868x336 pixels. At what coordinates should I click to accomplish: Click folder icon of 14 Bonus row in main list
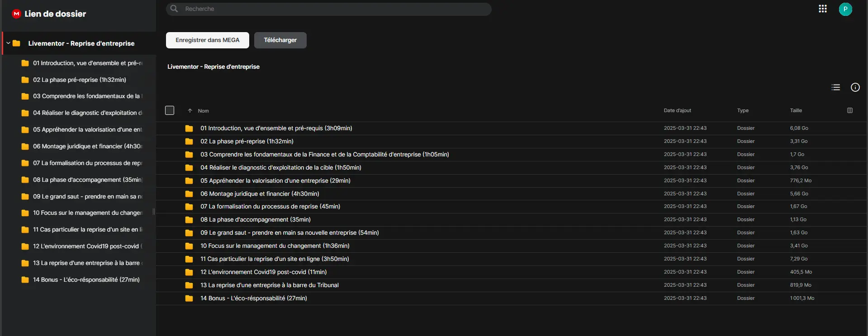[189, 298]
